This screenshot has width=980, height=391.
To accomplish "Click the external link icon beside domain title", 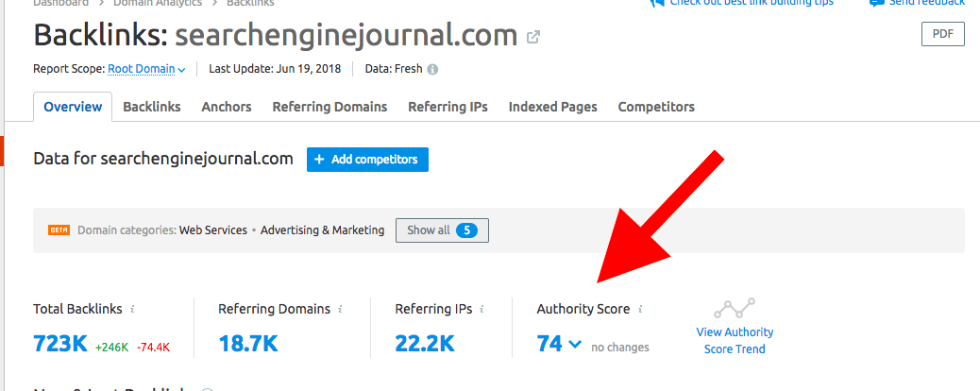I will 533,38.
